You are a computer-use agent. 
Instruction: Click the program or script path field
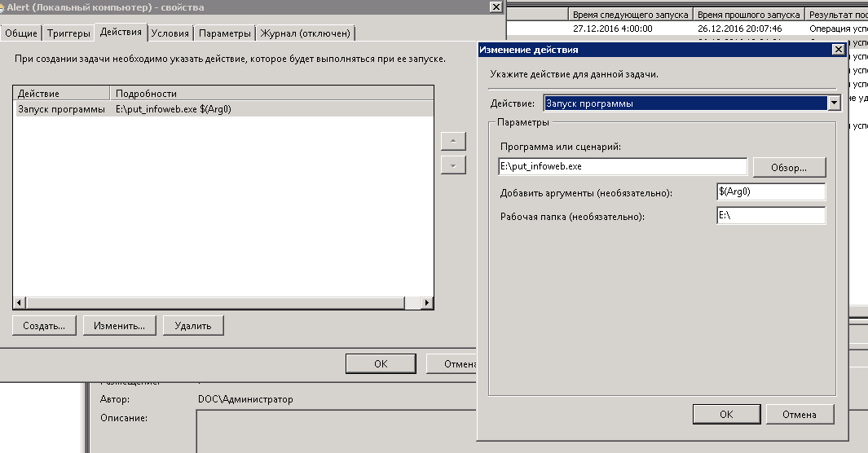(x=622, y=166)
